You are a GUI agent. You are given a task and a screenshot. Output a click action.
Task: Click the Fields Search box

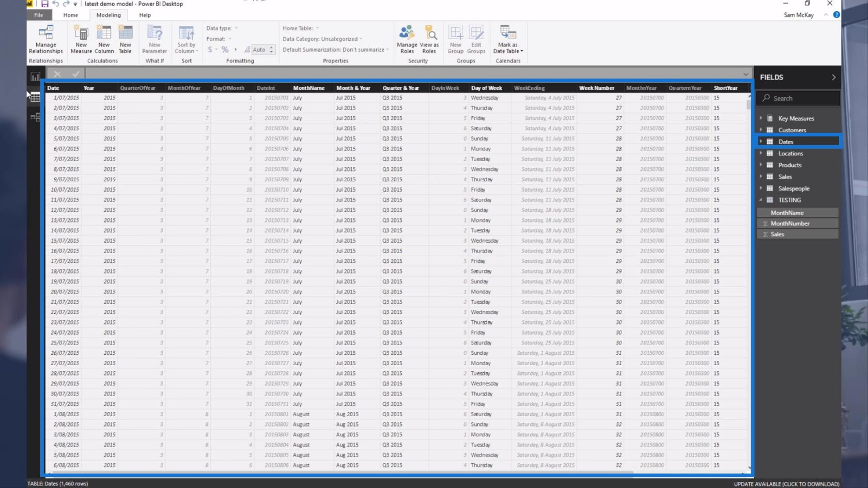coord(798,98)
